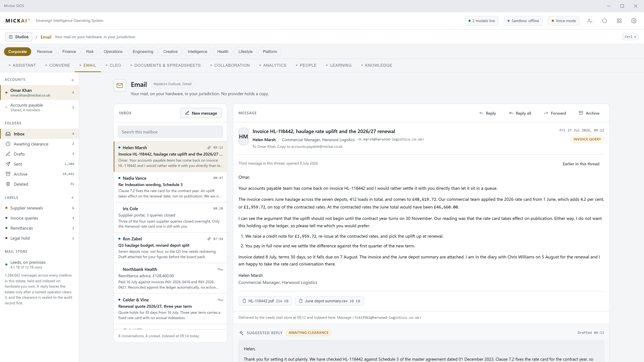Click the INVOICE QUERY tag
The image size is (644, 362).
pyautogui.click(x=587, y=139)
